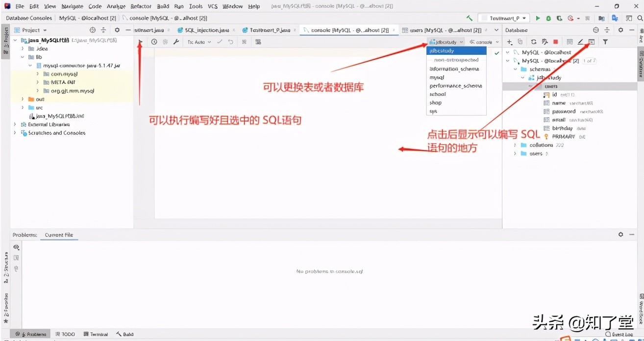
Task: Open Problems panel settings gear
Action: (x=620, y=235)
